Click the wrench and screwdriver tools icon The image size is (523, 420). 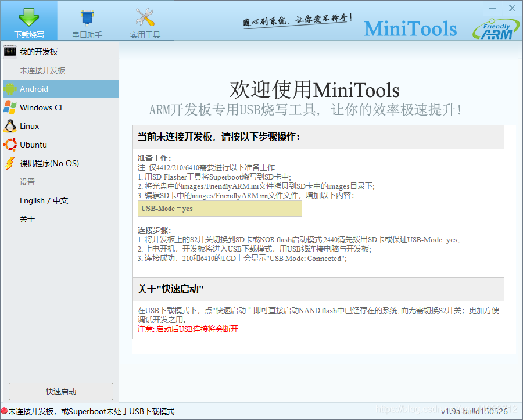click(145, 17)
